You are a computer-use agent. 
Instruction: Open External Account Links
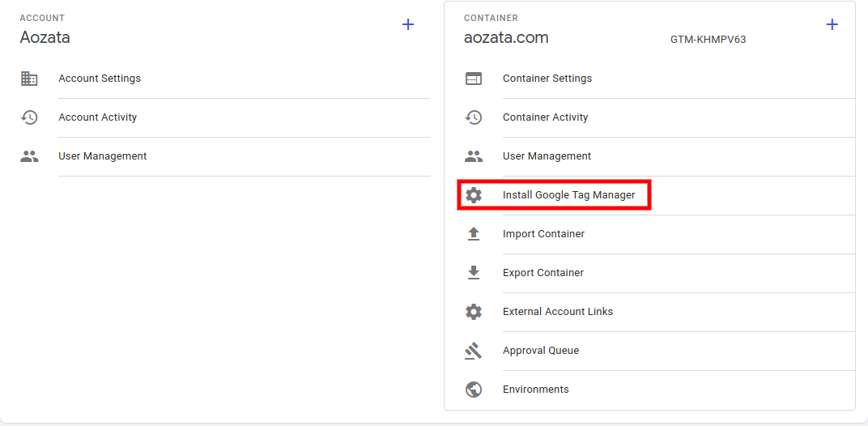coord(558,312)
